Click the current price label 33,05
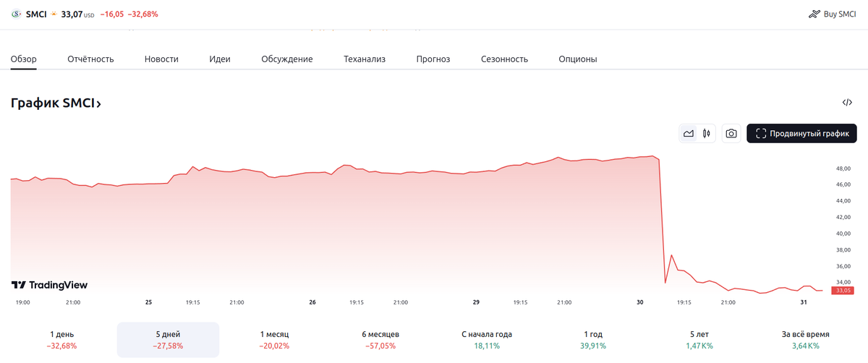 click(843, 290)
